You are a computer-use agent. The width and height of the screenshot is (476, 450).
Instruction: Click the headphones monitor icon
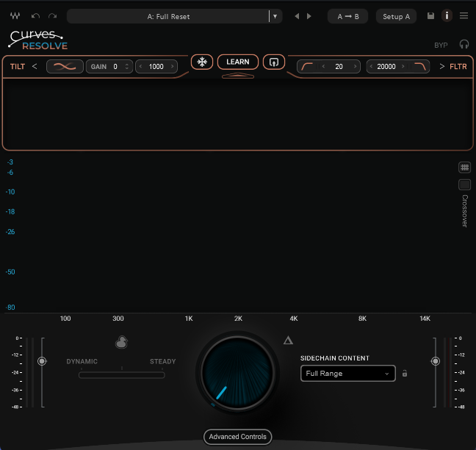[464, 45]
